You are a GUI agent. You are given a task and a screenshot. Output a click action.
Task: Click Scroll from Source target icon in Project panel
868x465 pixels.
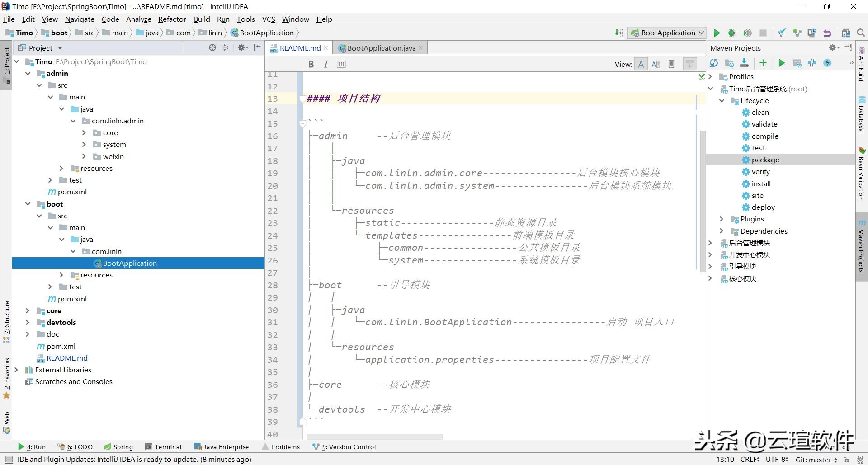click(212, 47)
